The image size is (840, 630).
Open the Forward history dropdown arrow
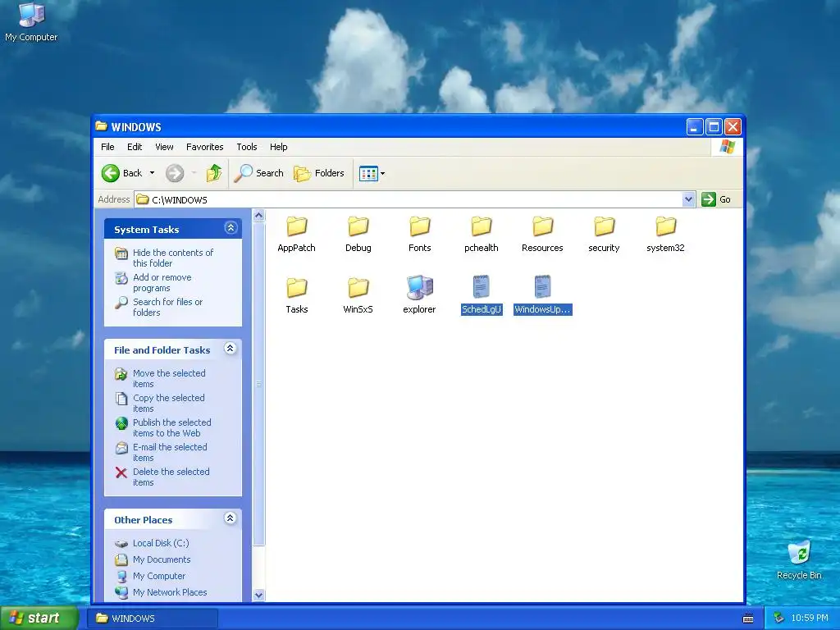[194, 173]
